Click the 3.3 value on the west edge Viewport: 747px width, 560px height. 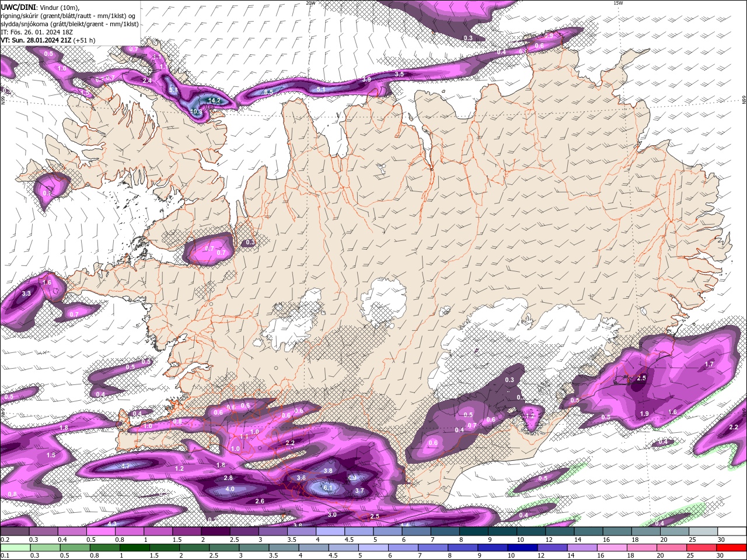tap(26, 293)
